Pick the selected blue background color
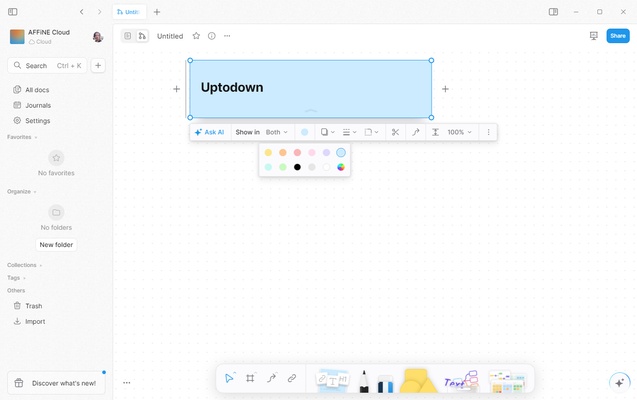Image resolution: width=637 pixels, height=400 pixels. point(341,152)
